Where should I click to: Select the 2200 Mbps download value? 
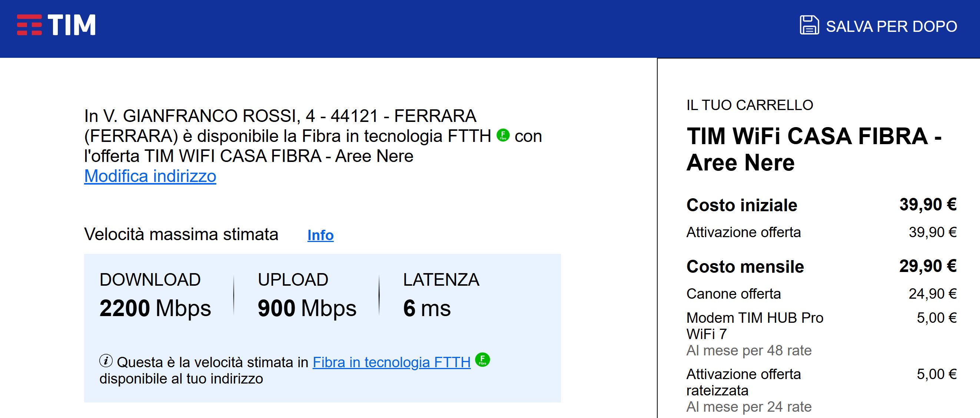click(x=155, y=308)
